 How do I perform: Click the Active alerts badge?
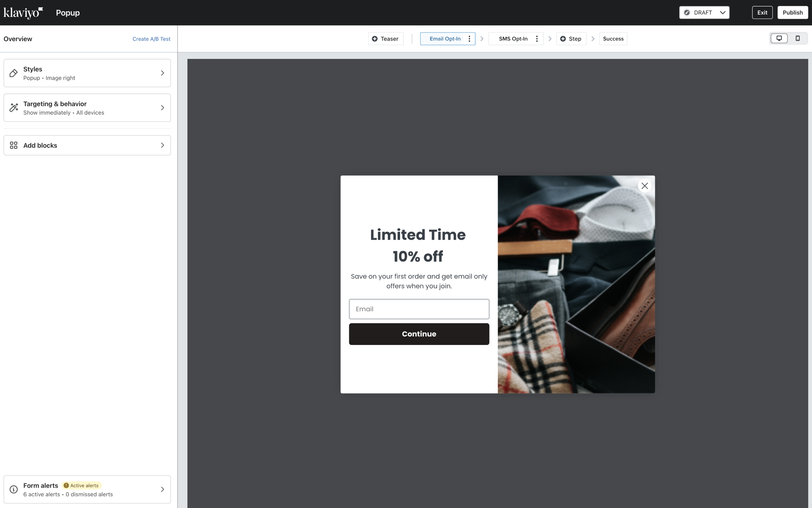pos(81,485)
